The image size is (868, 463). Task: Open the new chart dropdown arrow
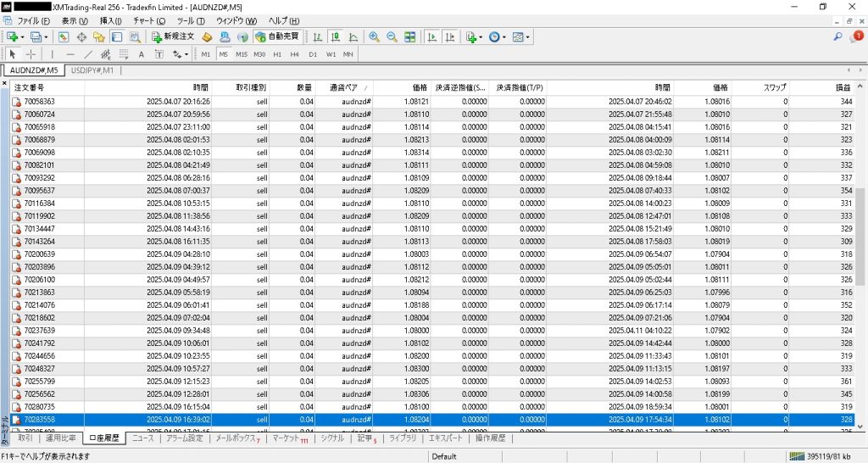tap(21, 37)
